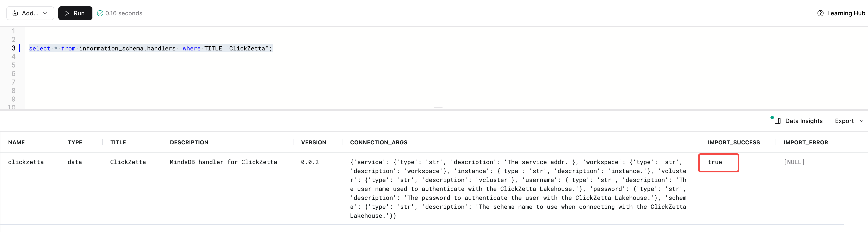The image size is (868, 232).
Task: Click the Run play triangle icon
Action: (x=67, y=13)
